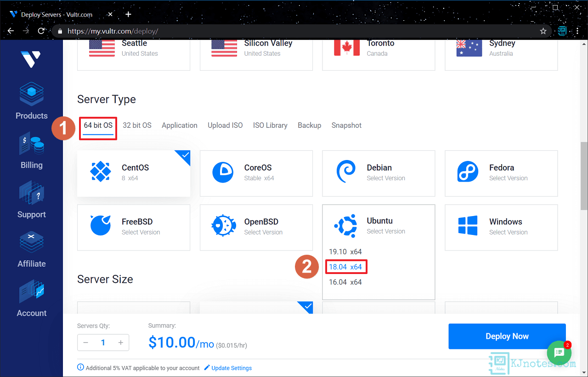Open the Update Settings link
The image size is (588, 377).
pos(232,368)
